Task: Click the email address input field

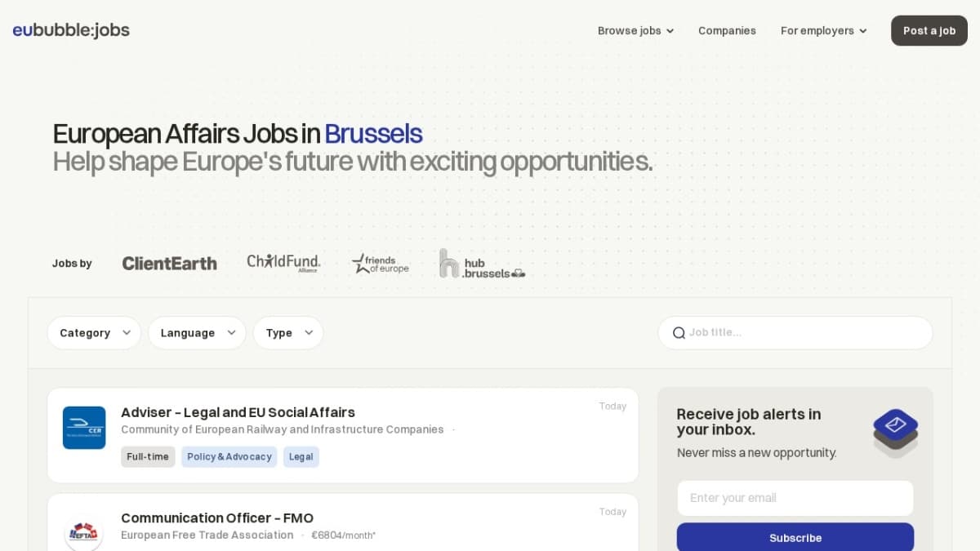Action: 795,498
